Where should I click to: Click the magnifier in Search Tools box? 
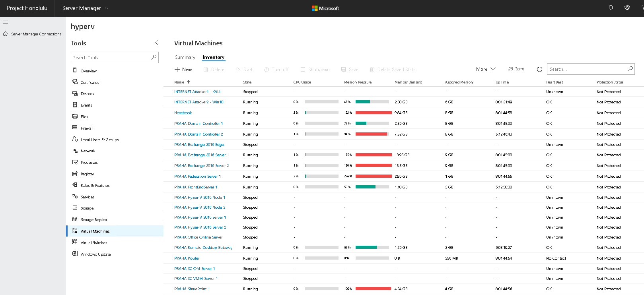154,57
